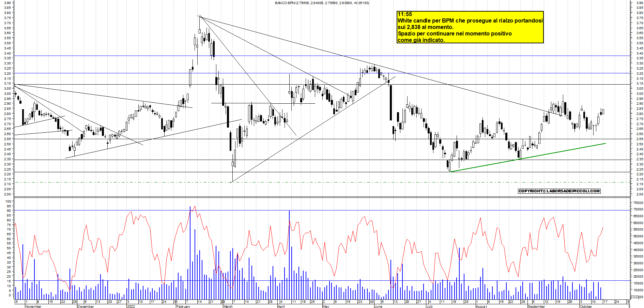Click the '2022' year label
This screenshot has width=644, height=308.
(131, 306)
